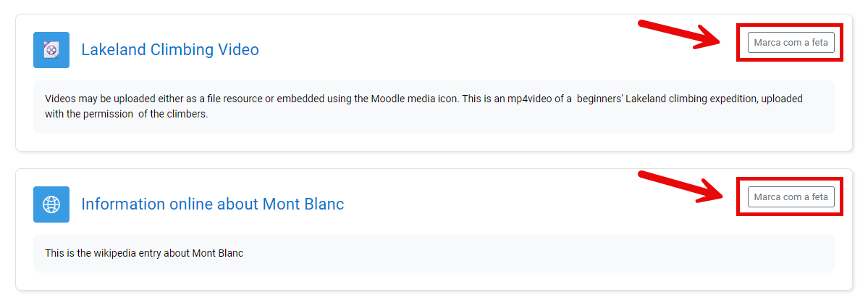The height and width of the screenshot is (298, 868).
Task: Click the globe URL icon for Mont Blanc
Action: tap(51, 204)
